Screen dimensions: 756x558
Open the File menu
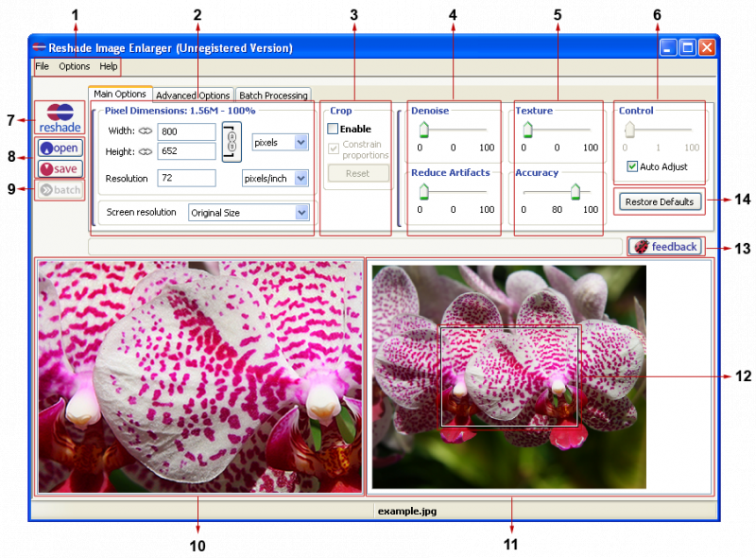click(43, 66)
